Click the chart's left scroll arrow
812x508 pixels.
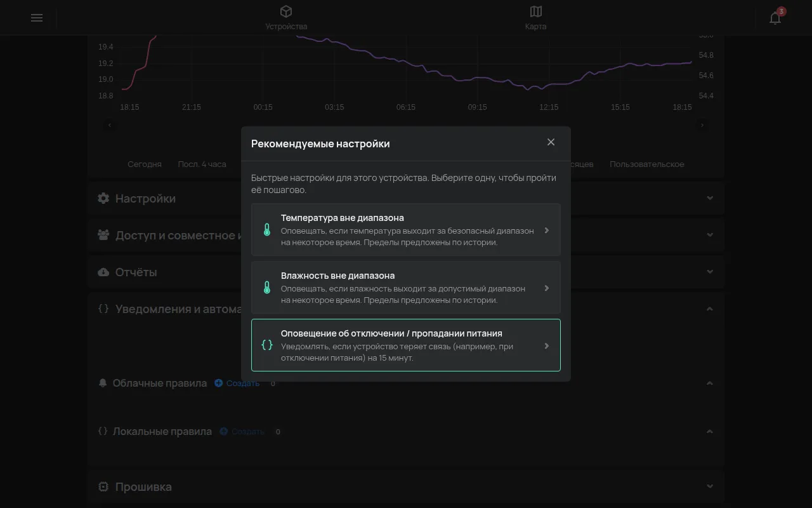click(110, 125)
